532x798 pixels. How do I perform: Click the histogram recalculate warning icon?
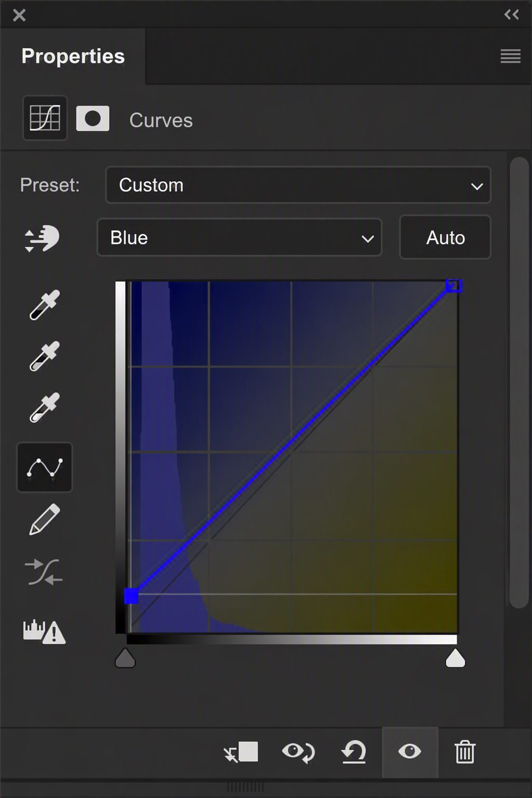(44, 631)
